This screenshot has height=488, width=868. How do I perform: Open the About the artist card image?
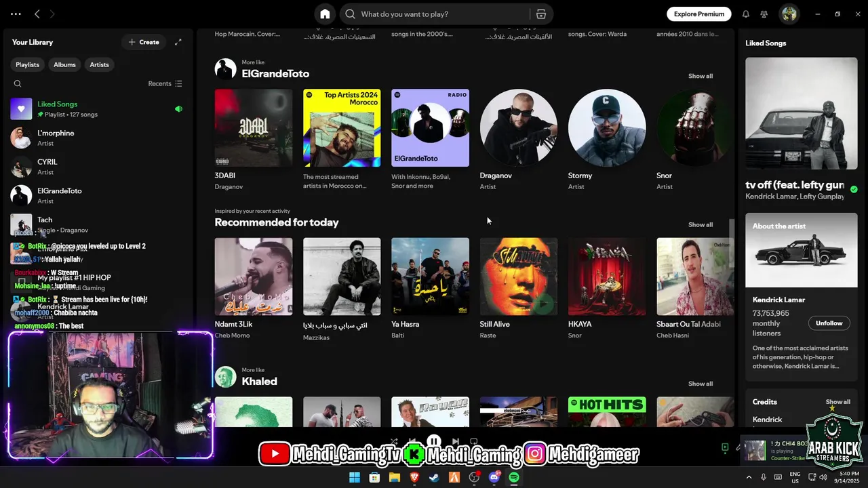pyautogui.click(x=802, y=250)
